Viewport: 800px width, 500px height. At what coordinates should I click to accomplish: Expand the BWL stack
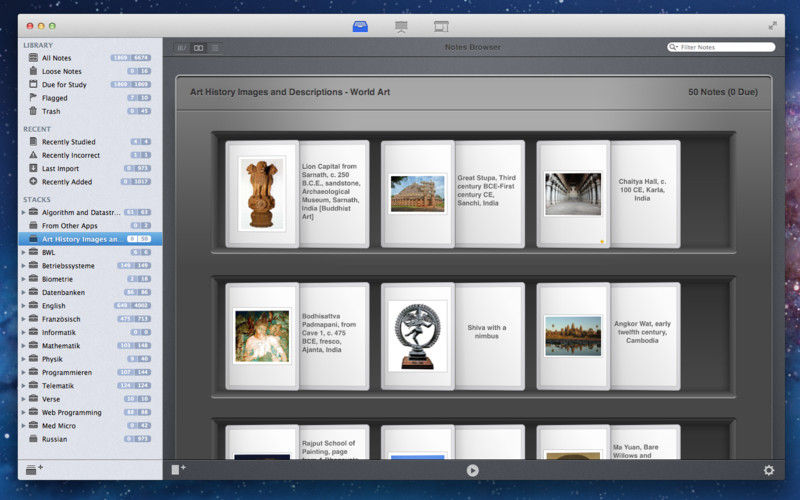[x=23, y=252]
